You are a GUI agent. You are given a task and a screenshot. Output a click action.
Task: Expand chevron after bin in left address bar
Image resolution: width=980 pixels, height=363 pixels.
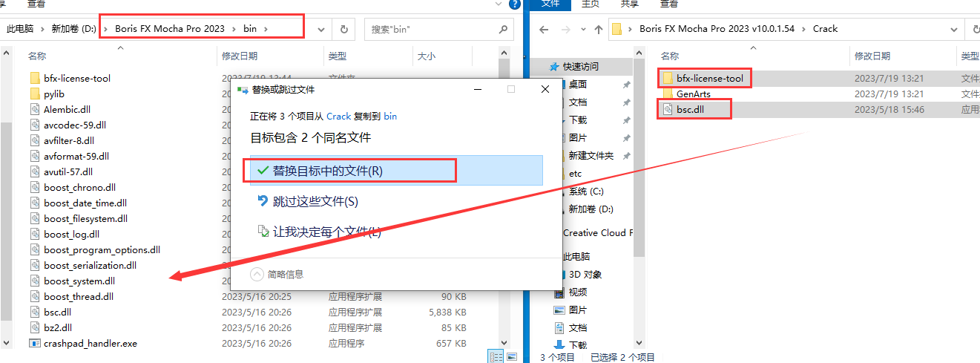point(266,29)
